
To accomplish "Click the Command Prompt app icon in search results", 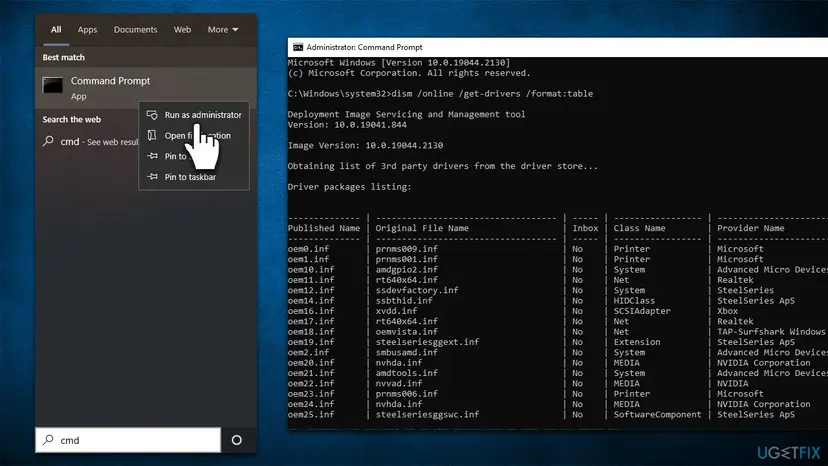I will click(53, 85).
